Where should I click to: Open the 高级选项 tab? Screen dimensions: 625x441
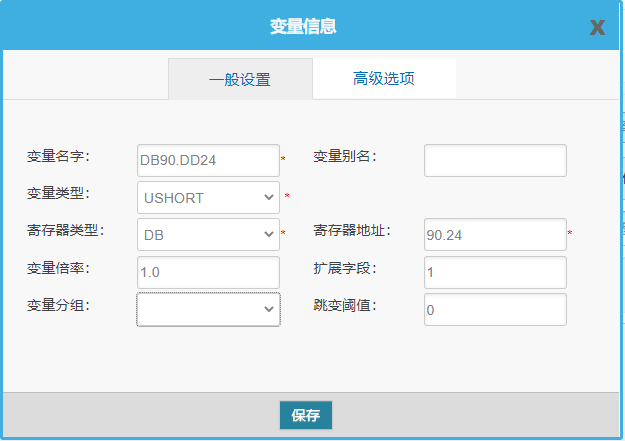click(x=384, y=78)
